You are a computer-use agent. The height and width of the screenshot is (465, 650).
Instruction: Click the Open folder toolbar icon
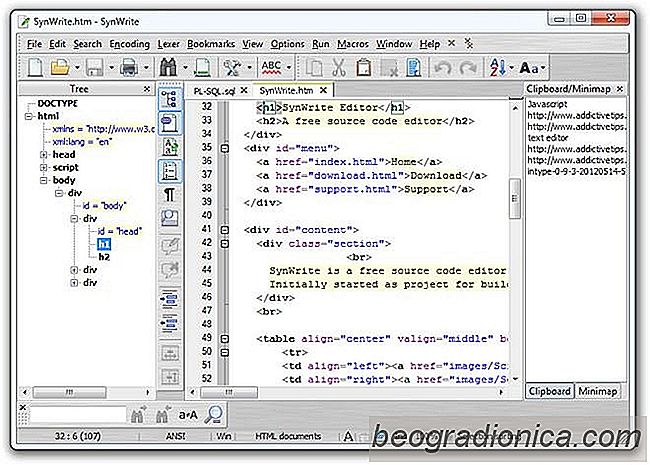coord(60,67)
